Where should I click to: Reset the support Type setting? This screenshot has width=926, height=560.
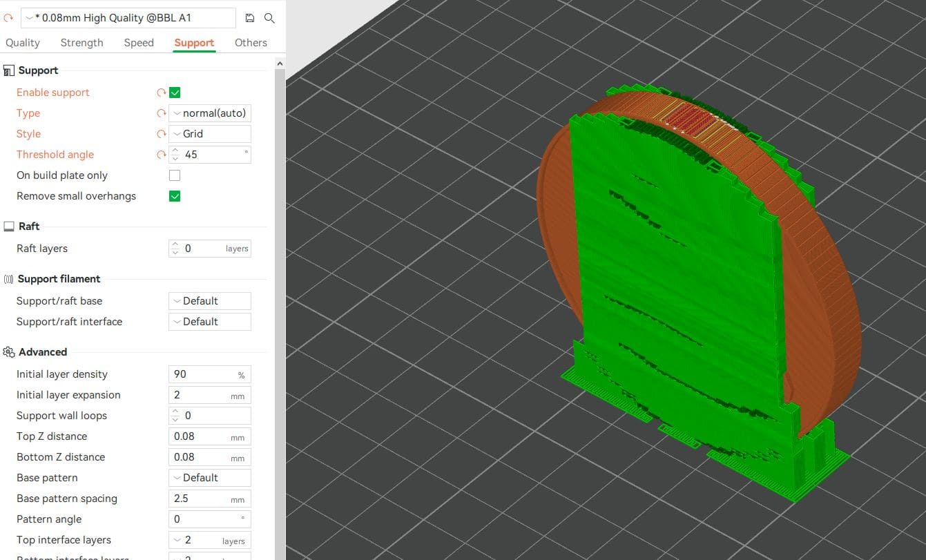pyautogui.click(x=162, y=113)
